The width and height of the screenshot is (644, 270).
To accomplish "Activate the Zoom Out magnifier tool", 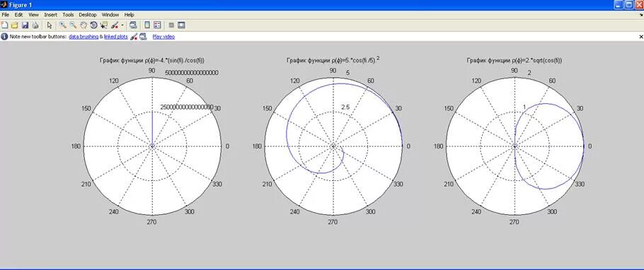I will click(x=73, y=25).
